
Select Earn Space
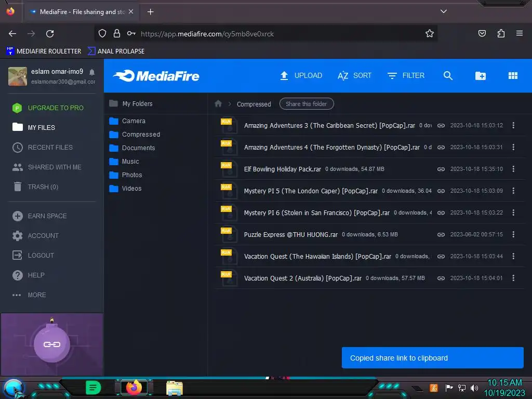pyautogui.click(x=39, y=216)
